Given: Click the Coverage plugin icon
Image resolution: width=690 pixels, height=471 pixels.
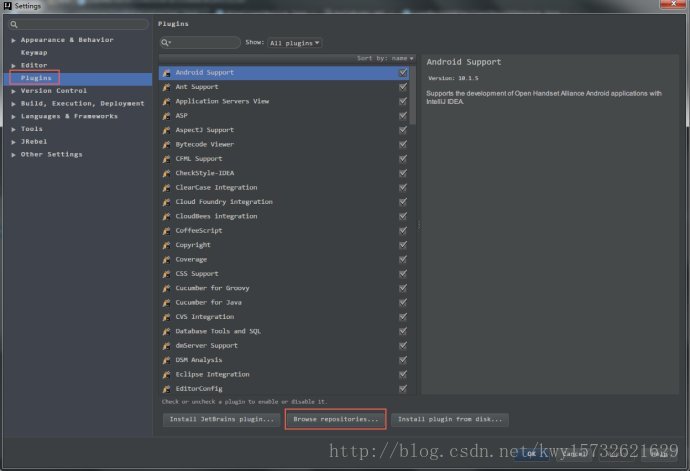Looking at the screenshot, I should tap(166, 260).
